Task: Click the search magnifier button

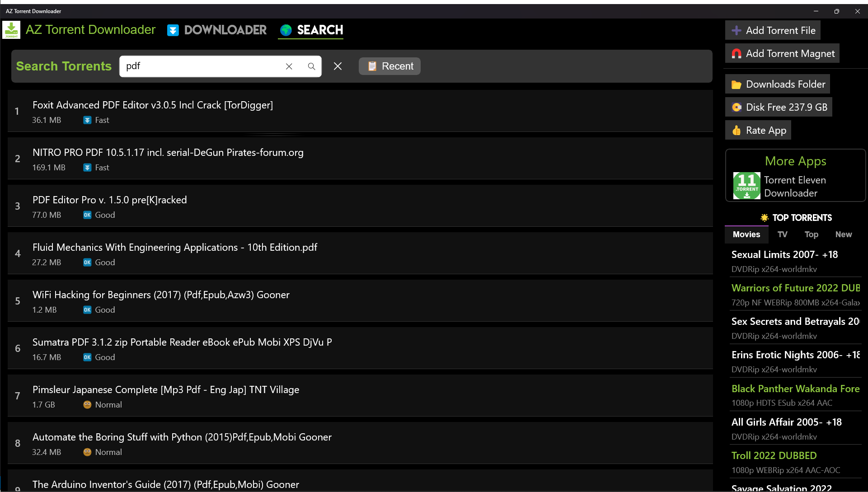Action: click(x=311, y=66)
